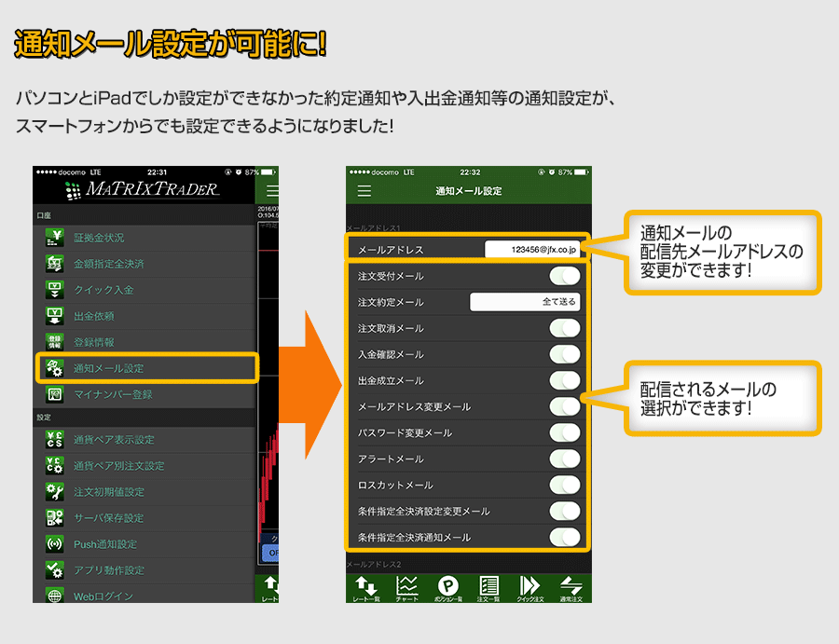Select 注文初期値設定 menu entry
Image resolution: width=839 pixels, height=644 pixels.
(144, 492)
